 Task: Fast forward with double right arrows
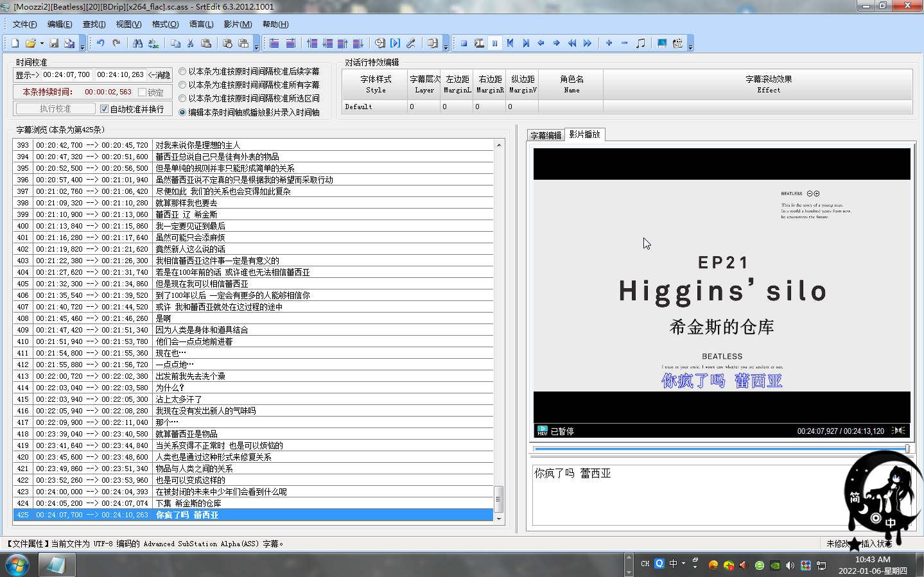(588, 43)
